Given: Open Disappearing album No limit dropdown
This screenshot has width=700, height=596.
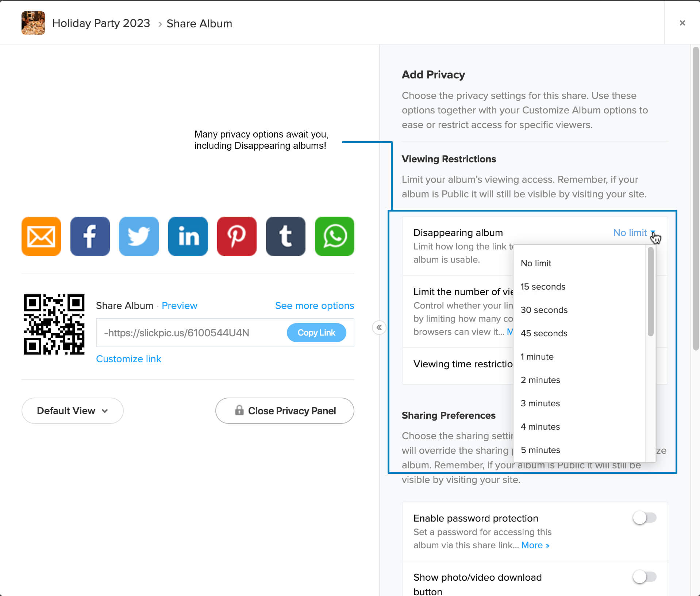Looking at the screenshot, I should 634,233.
